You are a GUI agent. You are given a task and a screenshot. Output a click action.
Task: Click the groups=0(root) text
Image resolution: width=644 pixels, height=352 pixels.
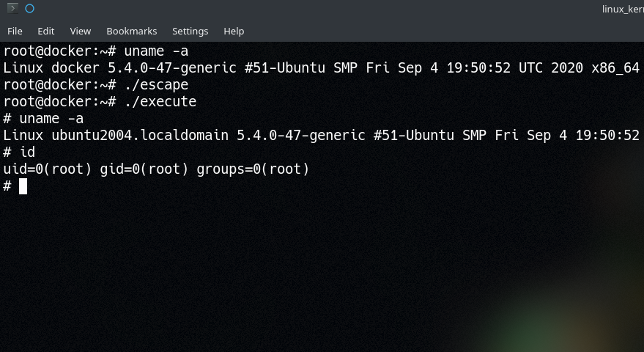253,169
